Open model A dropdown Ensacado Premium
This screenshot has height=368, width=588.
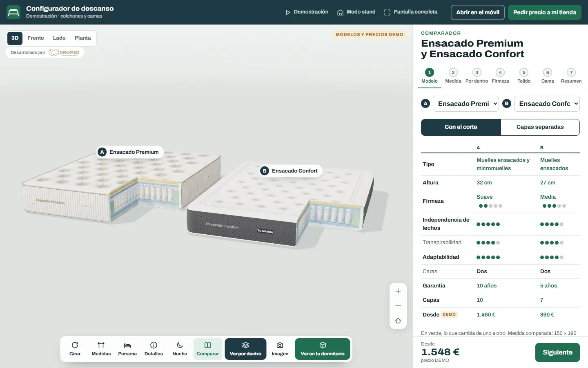466,104
